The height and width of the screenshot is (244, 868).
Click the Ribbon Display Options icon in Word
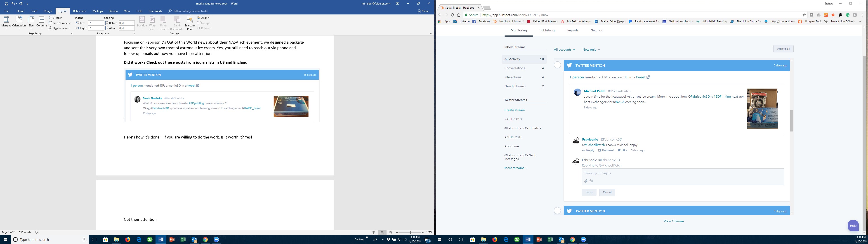[397, 3]
